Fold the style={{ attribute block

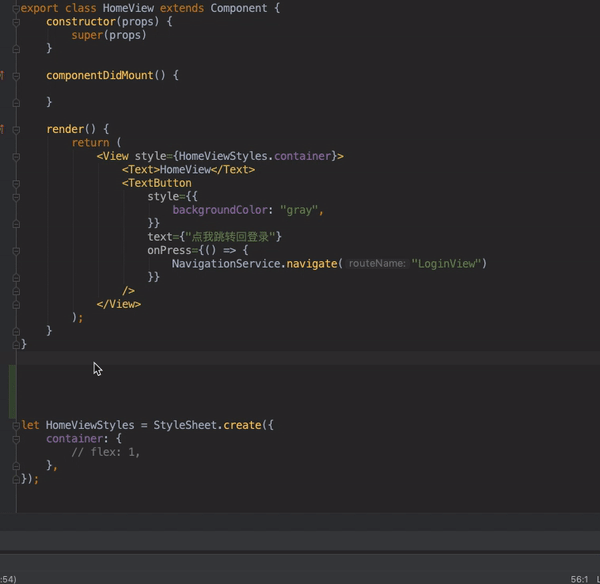[x=16, y=197]
